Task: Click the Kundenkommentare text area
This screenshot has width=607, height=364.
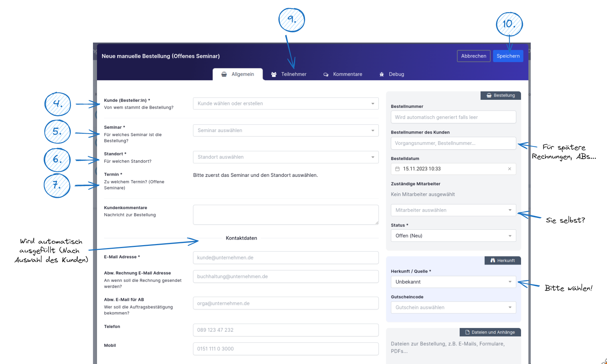Action: (x=286, y=215)
